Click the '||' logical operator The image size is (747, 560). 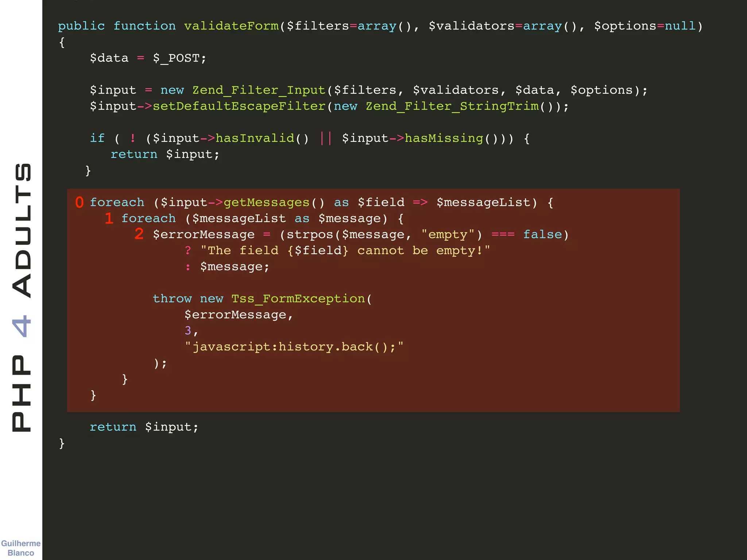pyautogui.click(x=326, y=138)
